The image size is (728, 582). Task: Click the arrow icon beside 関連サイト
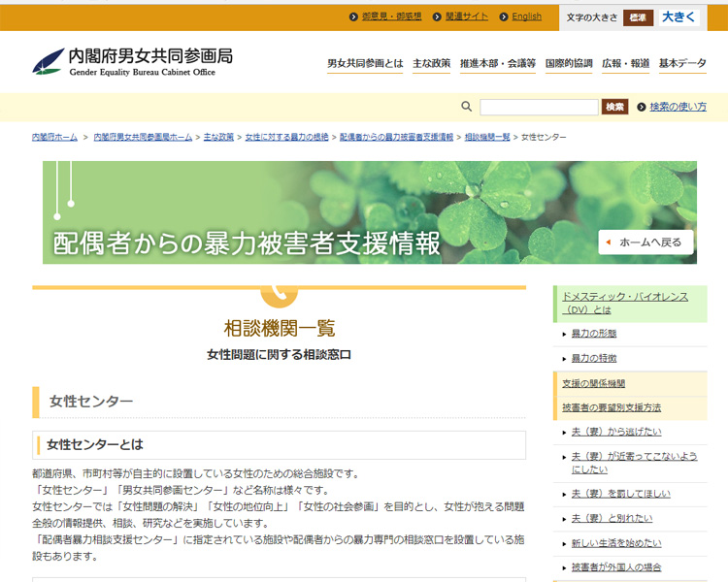click(437, 16)
